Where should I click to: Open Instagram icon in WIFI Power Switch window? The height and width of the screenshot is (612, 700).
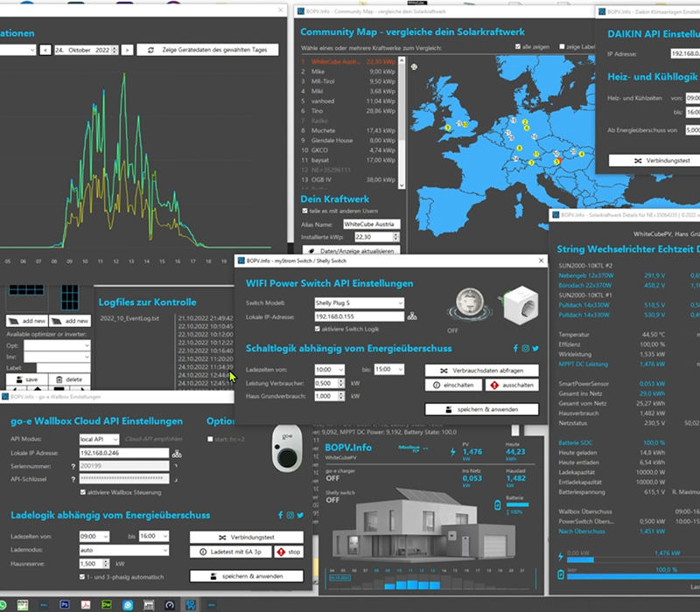526,348
